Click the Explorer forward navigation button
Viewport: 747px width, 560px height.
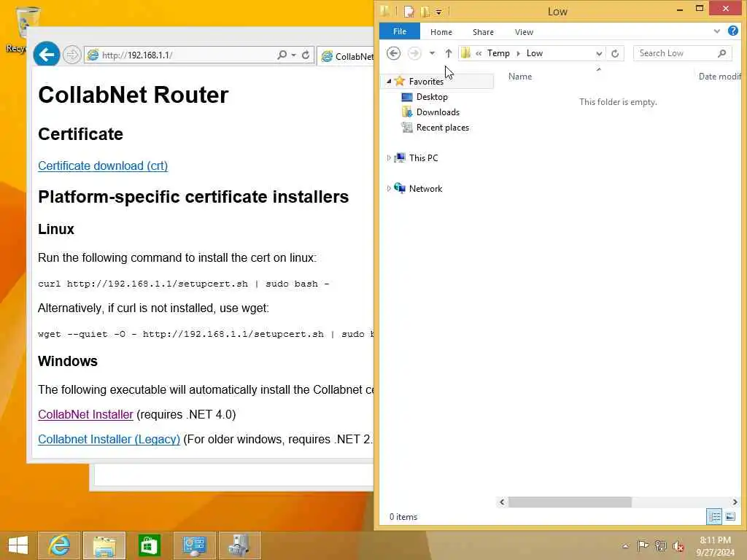[414, 52]
